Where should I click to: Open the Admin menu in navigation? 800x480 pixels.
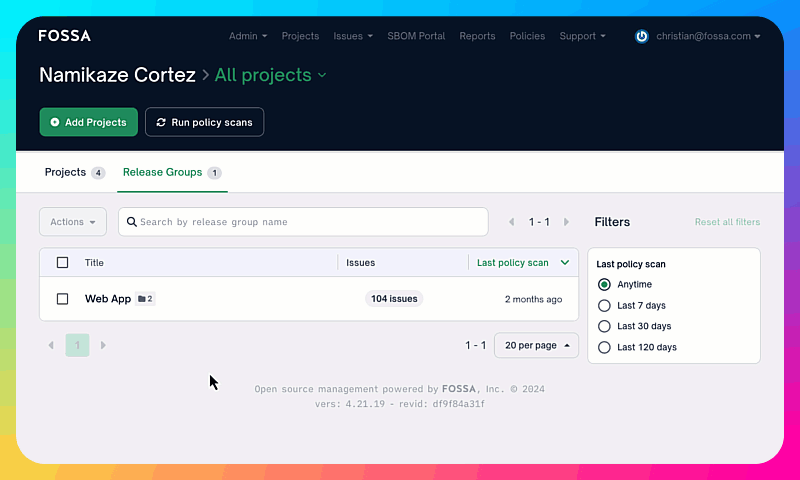(x=247, y=36)
